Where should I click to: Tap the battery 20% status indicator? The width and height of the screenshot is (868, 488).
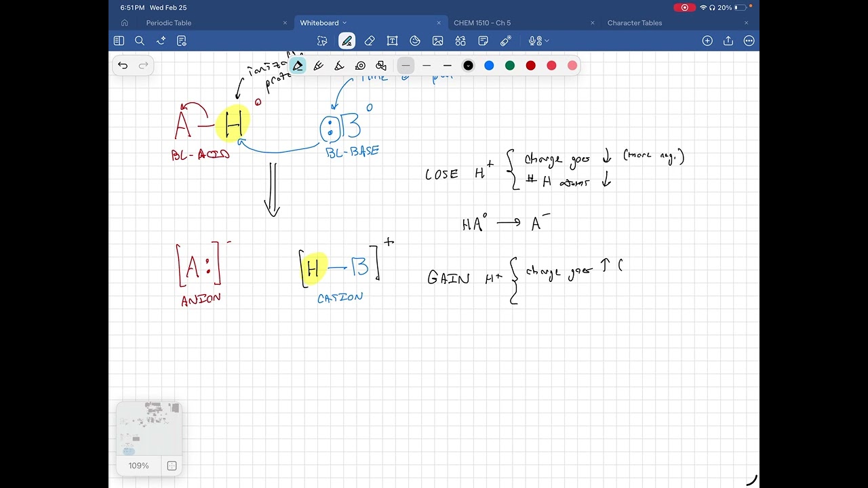[732, 7]
